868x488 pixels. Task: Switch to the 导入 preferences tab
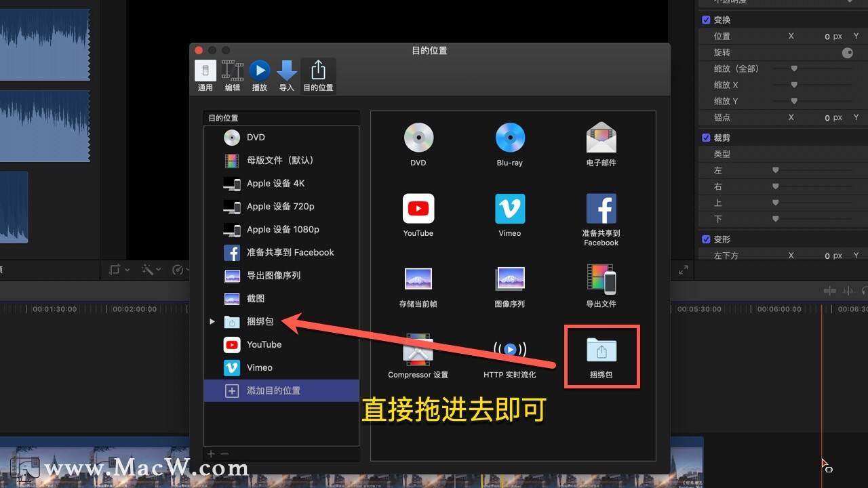click(x=287, y=76)
